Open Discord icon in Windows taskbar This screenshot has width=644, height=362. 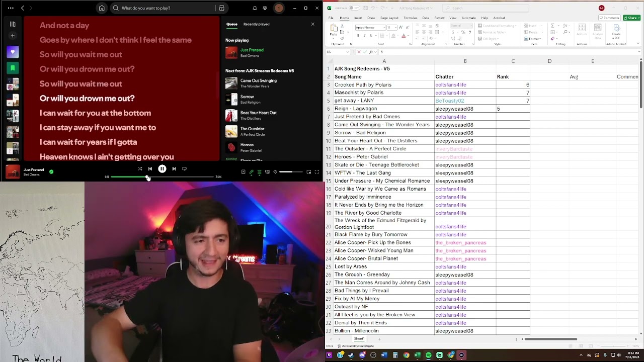pyautogui.click(x=363, y=355)
